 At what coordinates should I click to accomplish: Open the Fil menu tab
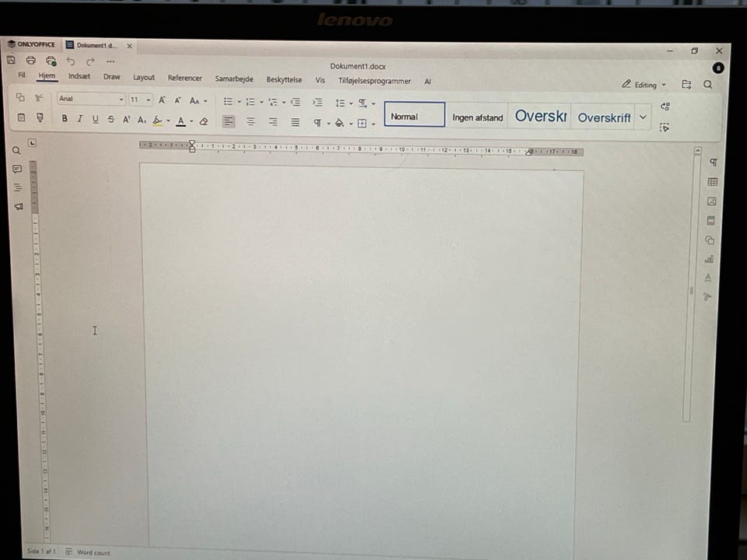coord(22,75)
